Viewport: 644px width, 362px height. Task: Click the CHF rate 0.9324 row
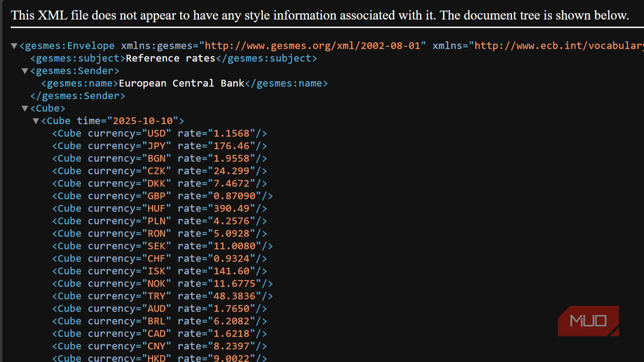pyautogui.click(x=159, y=258)
